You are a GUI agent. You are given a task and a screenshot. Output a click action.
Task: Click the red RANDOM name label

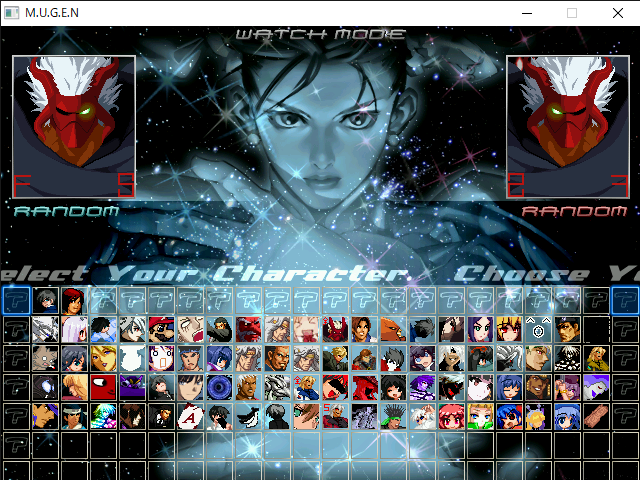(x=574, y=211)
